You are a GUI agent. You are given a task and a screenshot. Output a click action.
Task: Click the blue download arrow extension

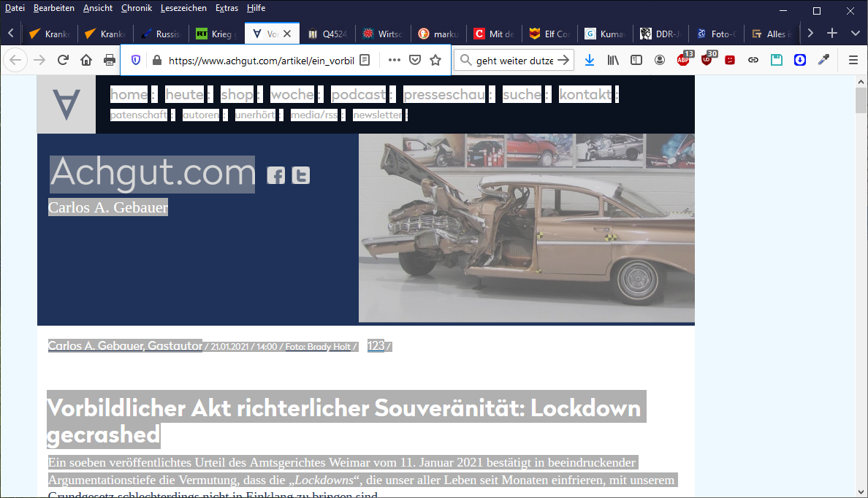[800, 61]
